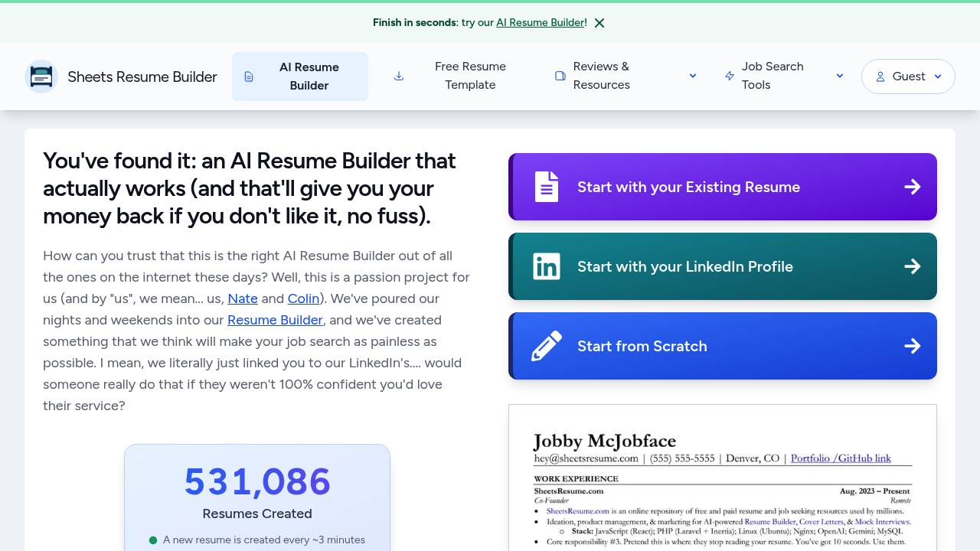Select Start with your Existing Resume
Screen dimensions: 980x551
[x=723, y=187]
